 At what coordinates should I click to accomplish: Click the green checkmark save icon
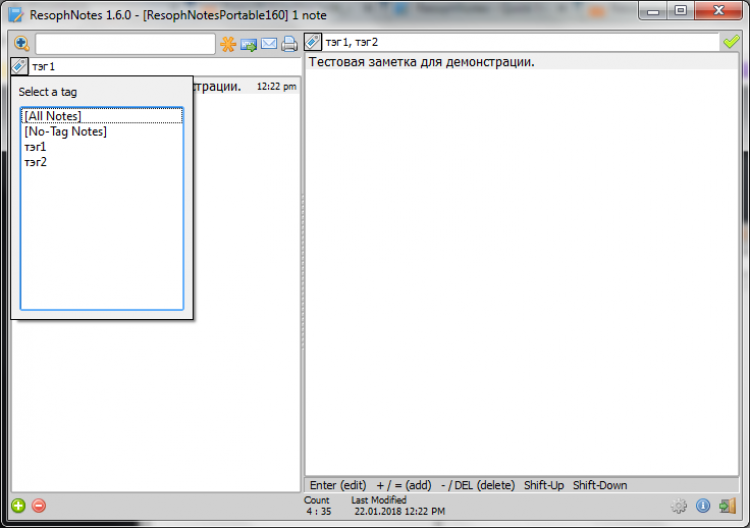(731, 42)
